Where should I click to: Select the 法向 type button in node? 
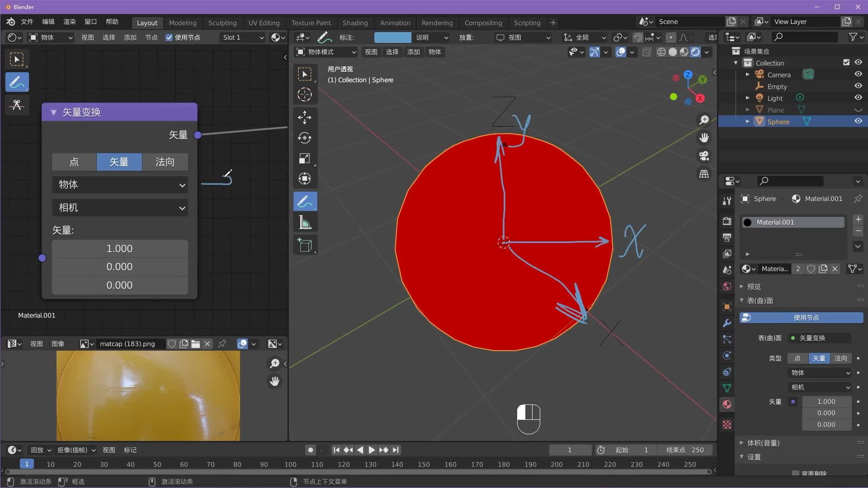click(x=165, y=162)
